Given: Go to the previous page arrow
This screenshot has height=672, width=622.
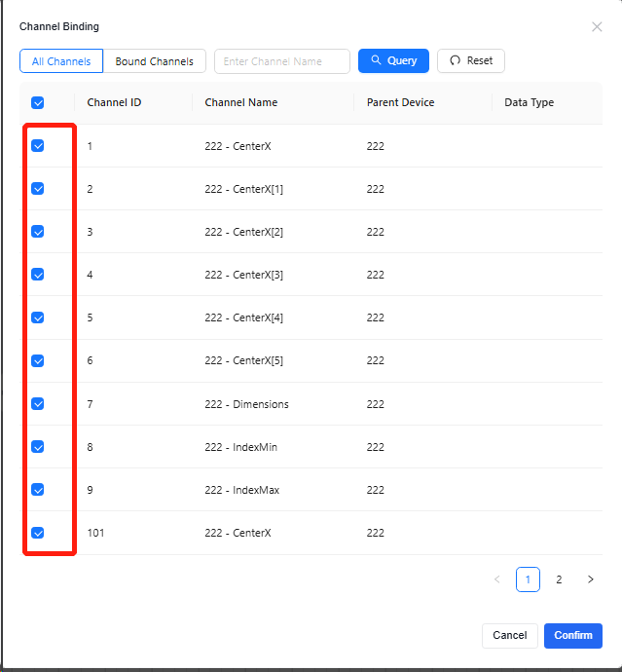Looking at the screenshot, I should (x=497, y=579).
